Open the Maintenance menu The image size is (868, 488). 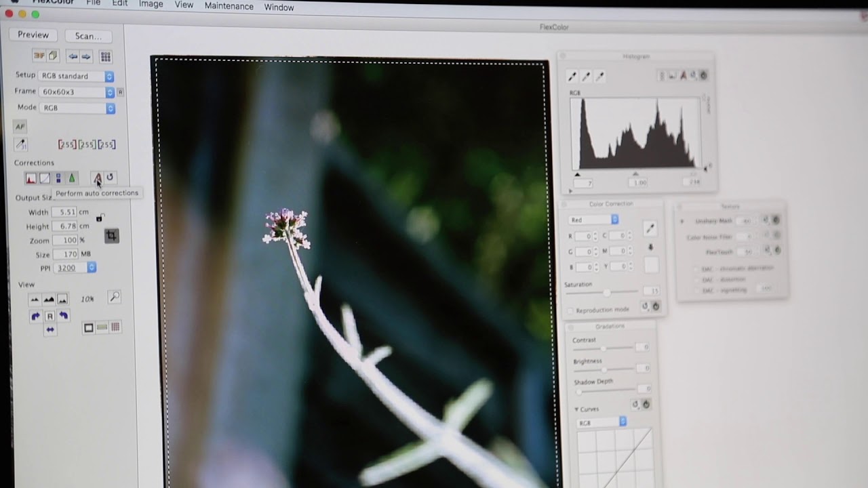(229, 6)
